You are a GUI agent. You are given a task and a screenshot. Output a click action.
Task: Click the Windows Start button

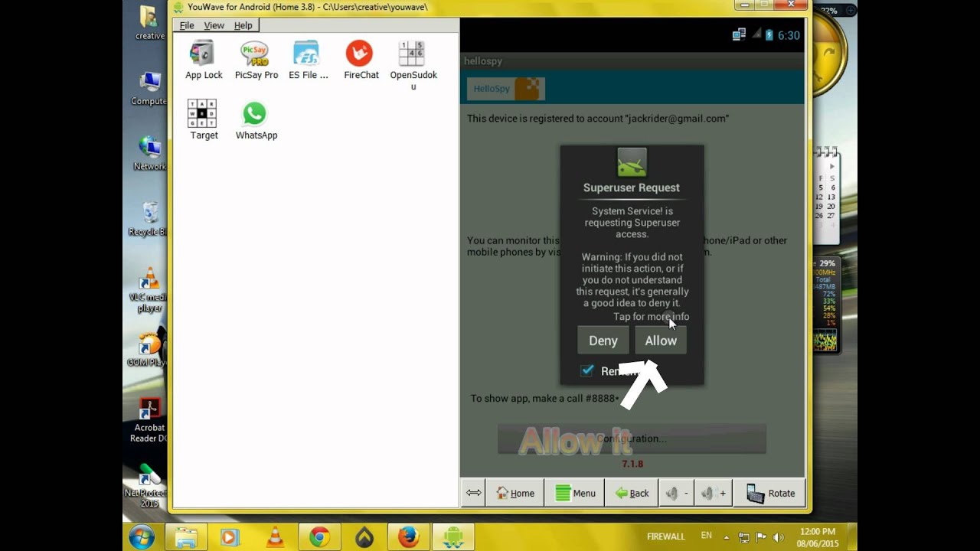[142, 537]
